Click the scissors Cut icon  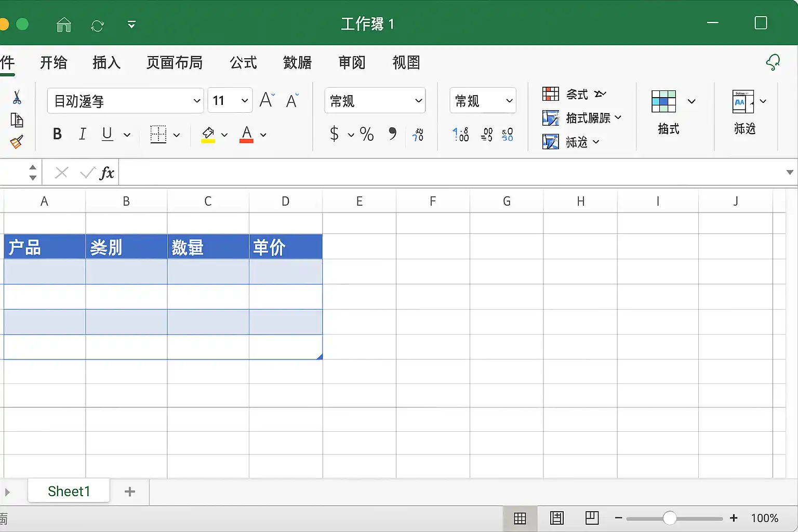click(x=17, y=97)
